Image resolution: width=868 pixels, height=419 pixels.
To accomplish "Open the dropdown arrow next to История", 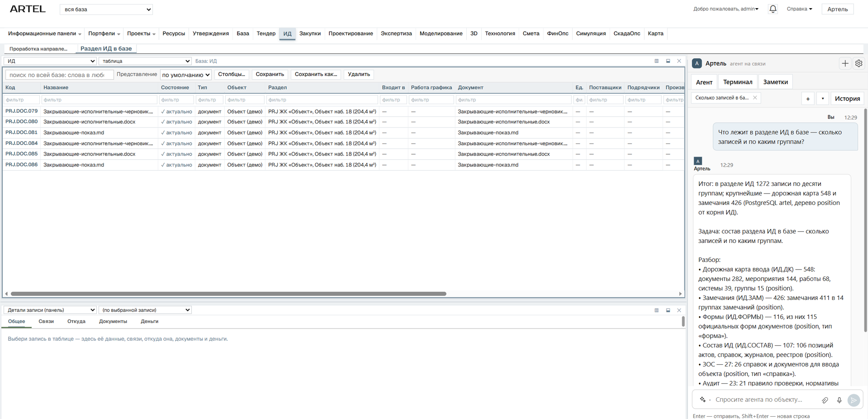I will (823, 99).
